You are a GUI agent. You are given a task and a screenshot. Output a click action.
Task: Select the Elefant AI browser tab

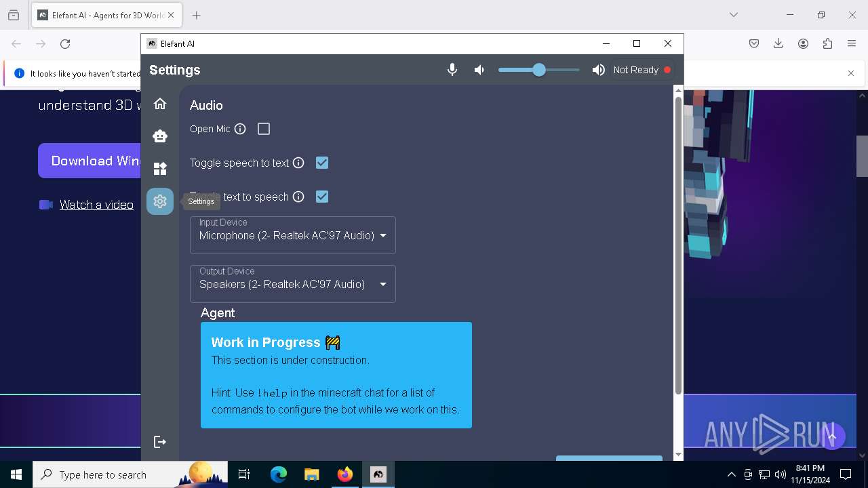106,15
